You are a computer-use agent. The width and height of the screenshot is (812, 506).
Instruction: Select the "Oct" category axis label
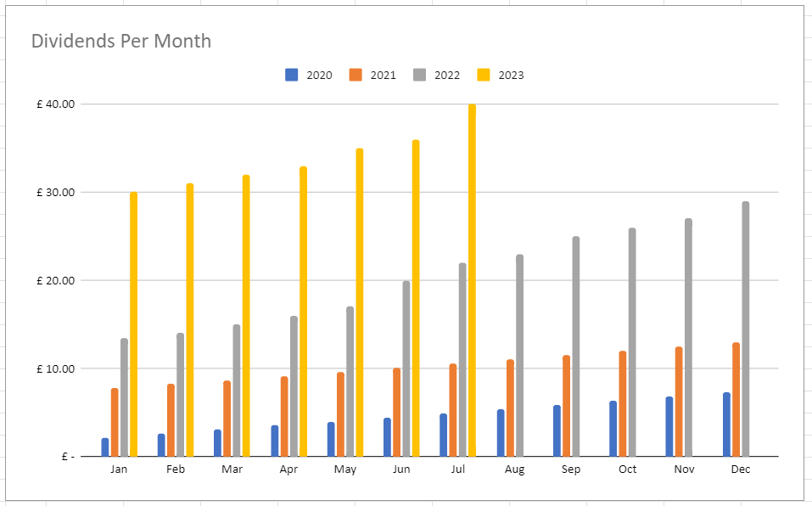pyautogui.click(x=627, y=469)
